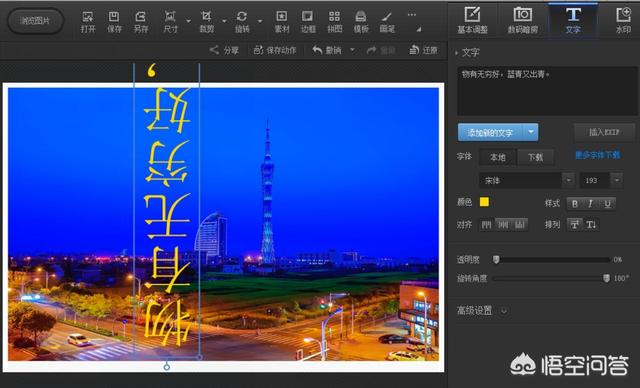
Task: Click the 插入EXIF button
Action: 604,132
